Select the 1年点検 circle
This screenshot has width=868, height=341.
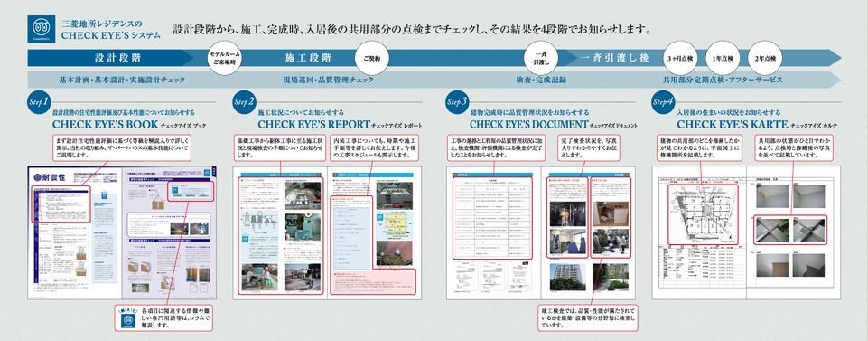[723, 58]
